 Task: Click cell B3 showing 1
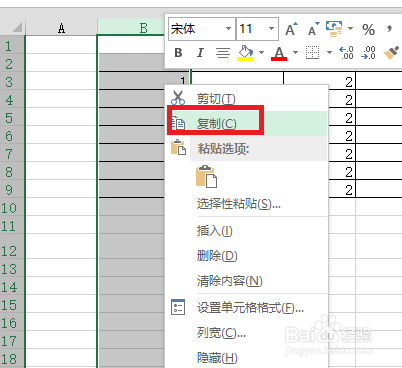pos(144,80)
